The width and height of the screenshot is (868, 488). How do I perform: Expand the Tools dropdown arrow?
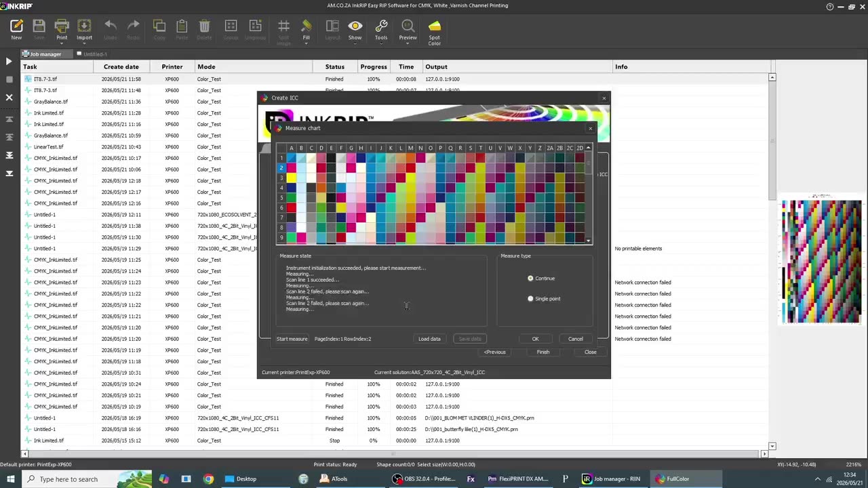(381, 44)
